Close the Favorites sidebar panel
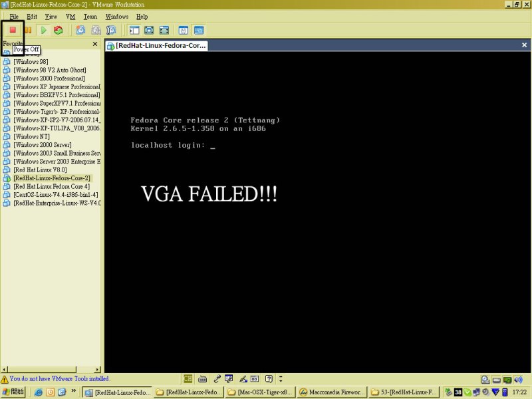This screenshot has width=532, height=399. point(95,44)
